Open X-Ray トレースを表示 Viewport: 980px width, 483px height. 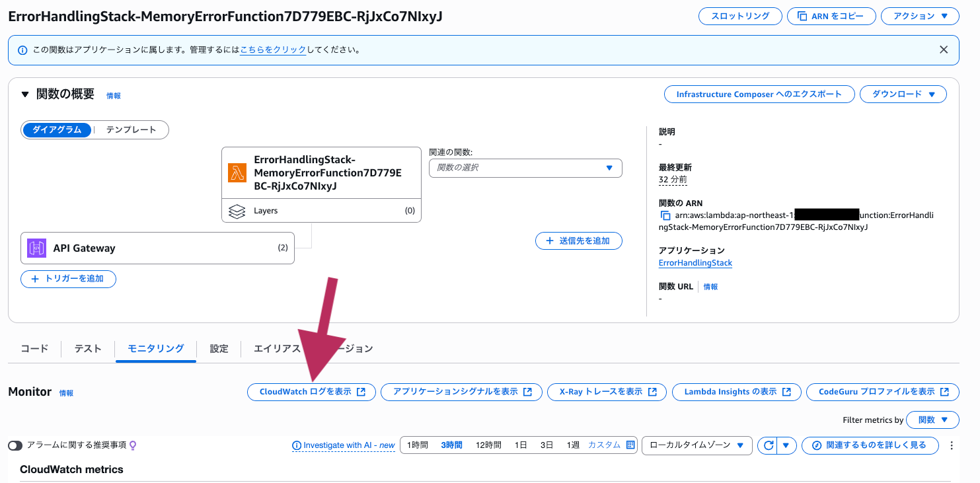(607, 392)
